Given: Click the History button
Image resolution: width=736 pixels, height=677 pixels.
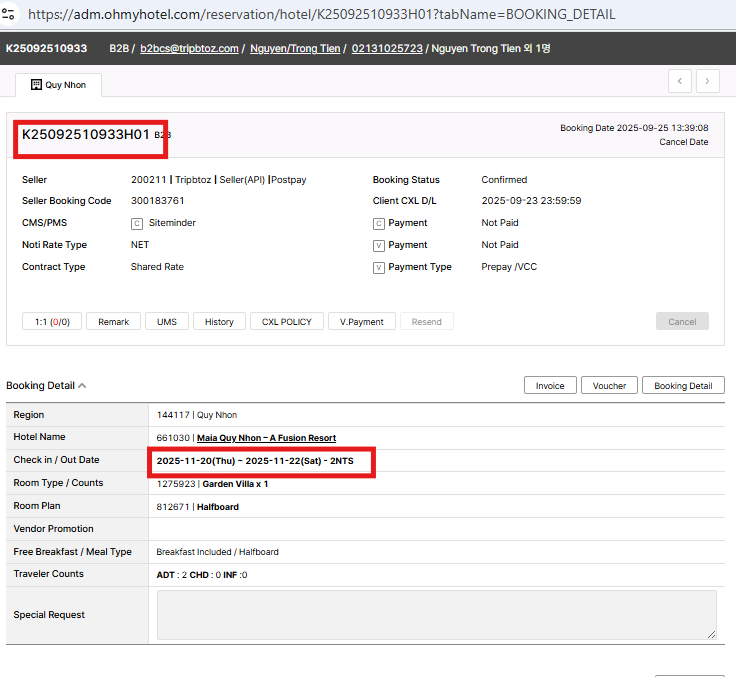Looking at the screenshot, I should click(x=219, y=321).
